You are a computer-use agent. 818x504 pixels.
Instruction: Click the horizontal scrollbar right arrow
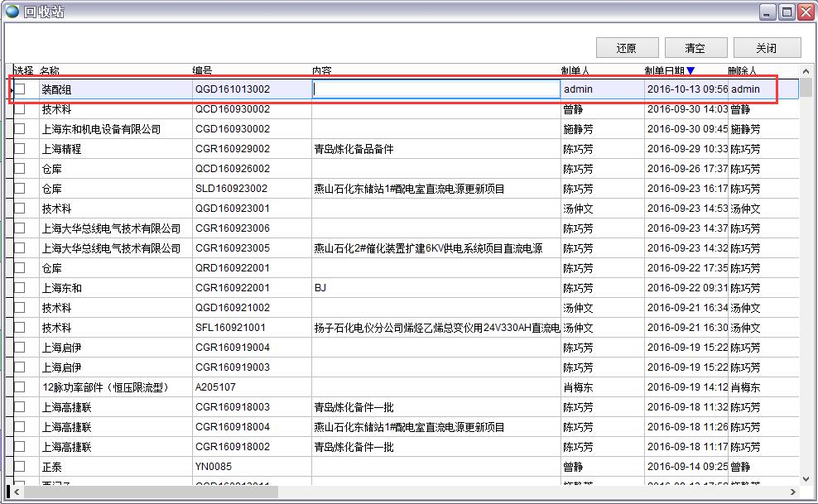tap(792, 492)
